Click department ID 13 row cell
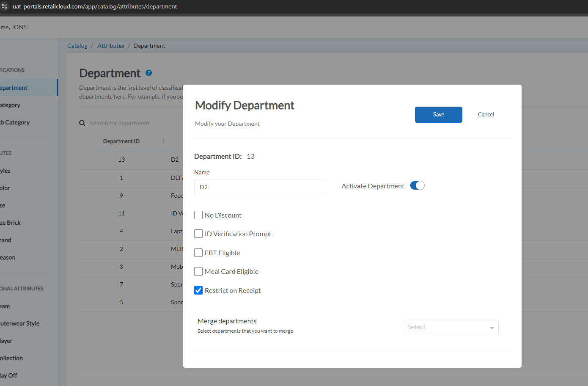588x386 pixels. click(121, 160)
